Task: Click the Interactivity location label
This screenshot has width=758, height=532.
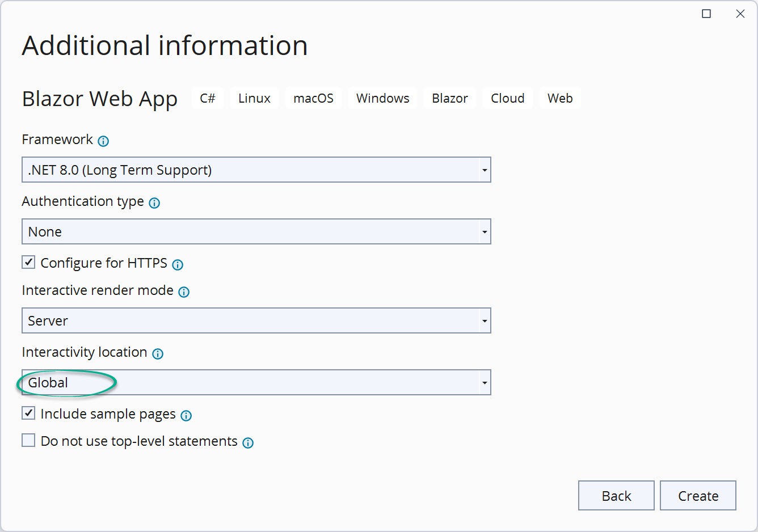Action: point(85,352)
